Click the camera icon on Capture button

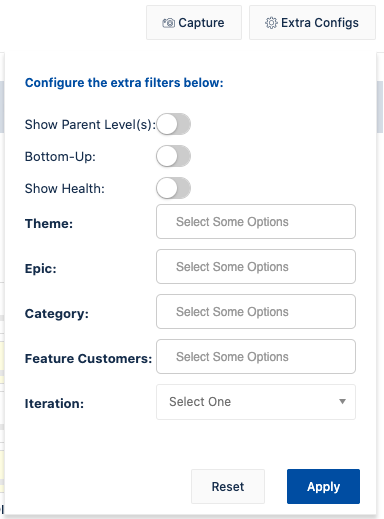[x=168, y=23]
